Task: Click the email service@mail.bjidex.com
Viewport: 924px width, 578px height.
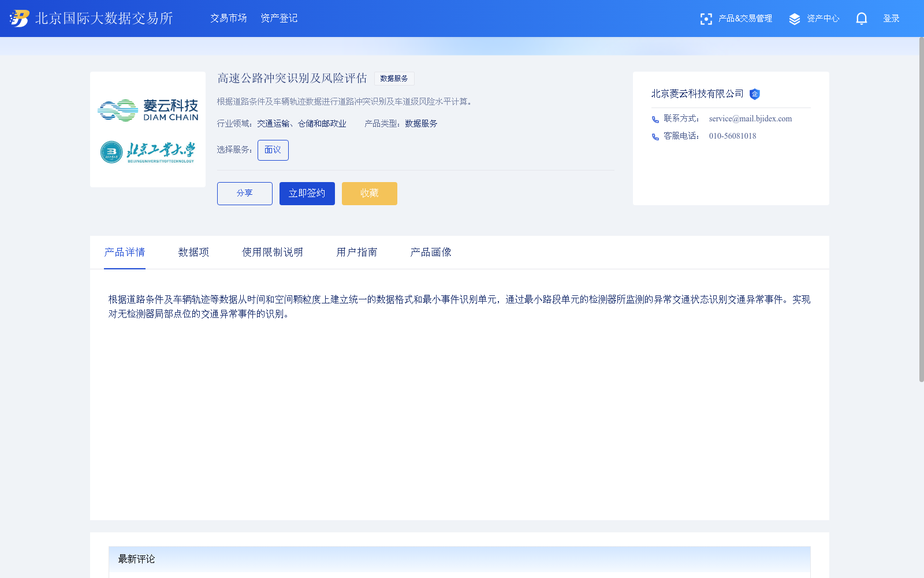Action: (x=750, y=119)
